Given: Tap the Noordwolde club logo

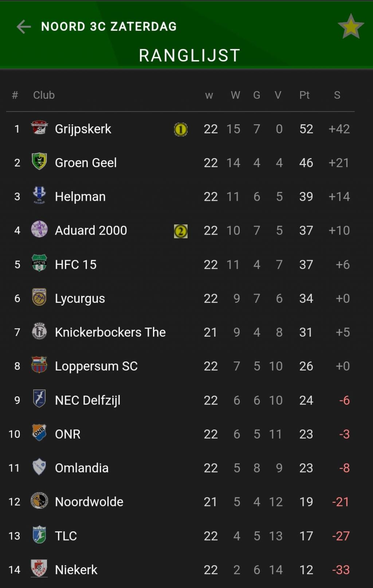Looking at the screenshot, I should (39, 501).
